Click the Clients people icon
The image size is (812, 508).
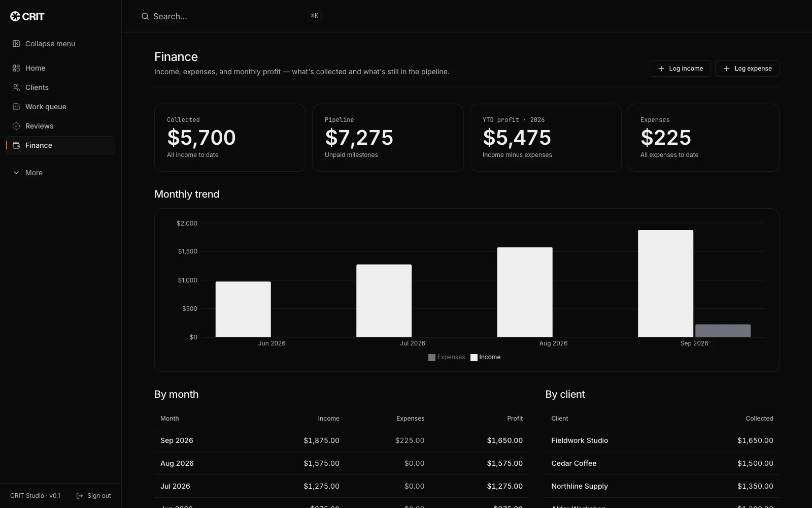16,87
